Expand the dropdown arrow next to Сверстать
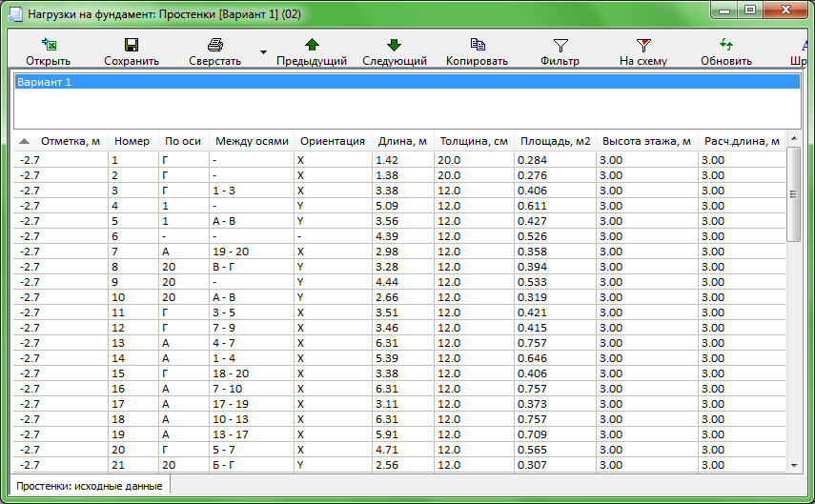 [x=262, y=51]
